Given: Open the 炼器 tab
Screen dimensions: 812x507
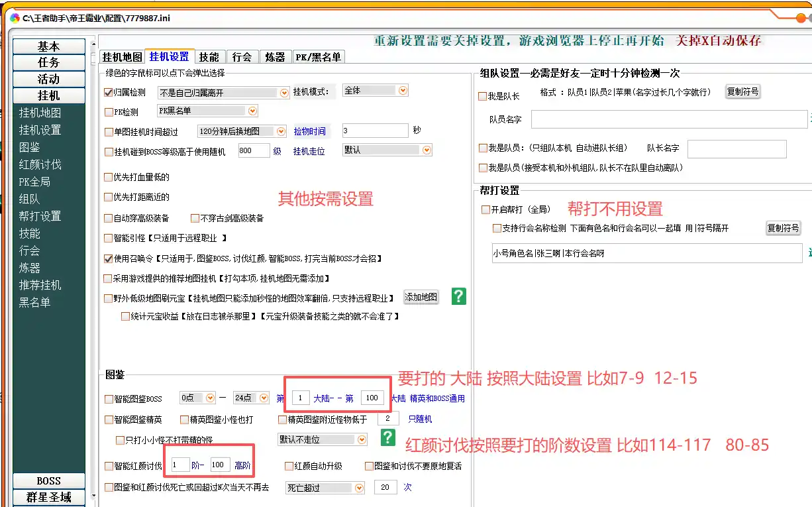Looking at the screenshot, I should [x=275, y=57].
